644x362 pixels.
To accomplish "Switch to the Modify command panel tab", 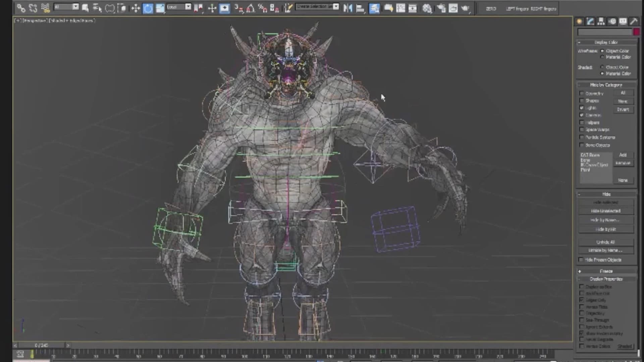I will (x=590, y=21).
